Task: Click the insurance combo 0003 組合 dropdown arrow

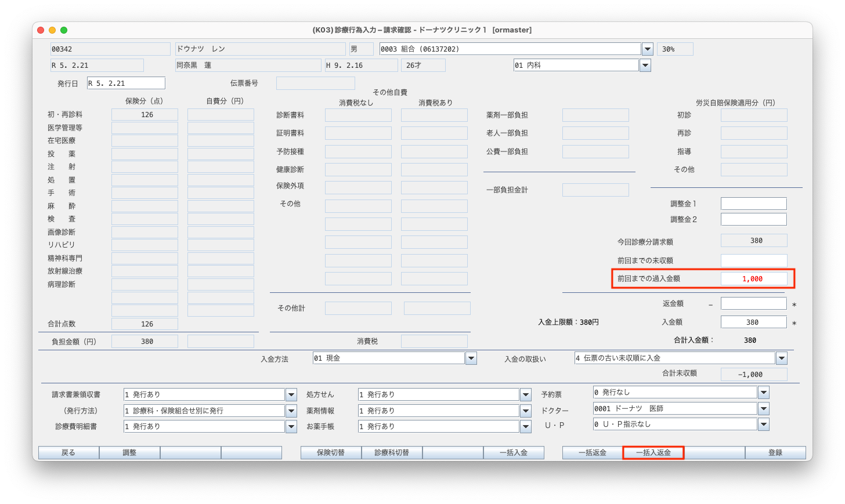Action: click(647, 49)
